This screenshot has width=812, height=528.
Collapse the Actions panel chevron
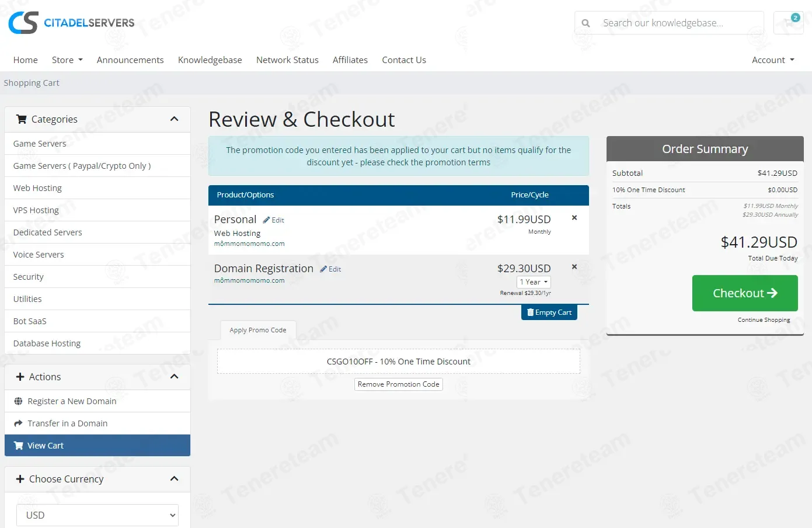(174, 377)
